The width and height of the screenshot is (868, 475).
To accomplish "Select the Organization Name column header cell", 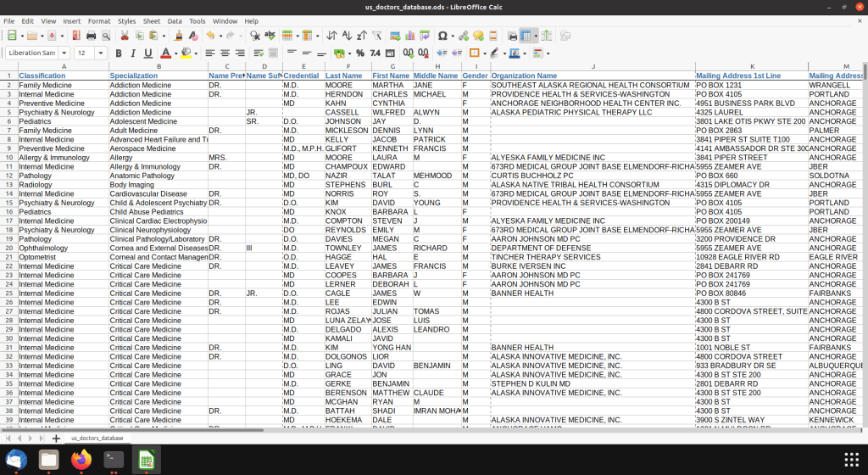I will click(x=523, y=76).
